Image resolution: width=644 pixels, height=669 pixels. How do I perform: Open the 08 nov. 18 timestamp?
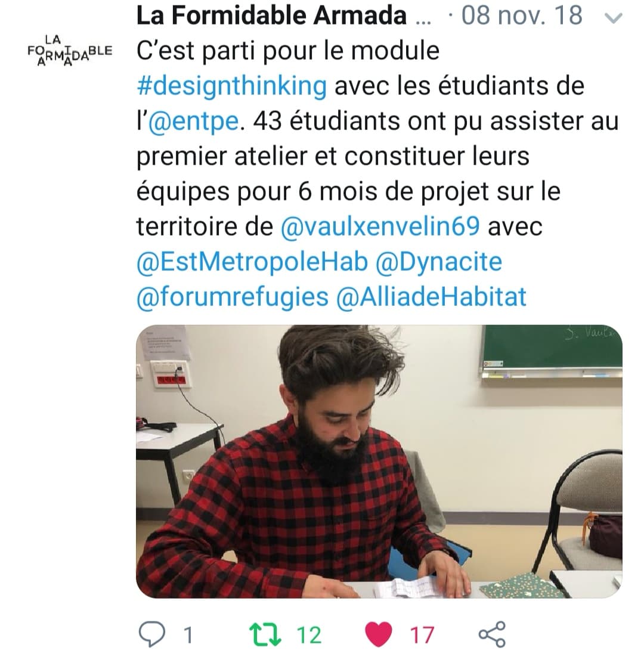(x=522, y=16)
